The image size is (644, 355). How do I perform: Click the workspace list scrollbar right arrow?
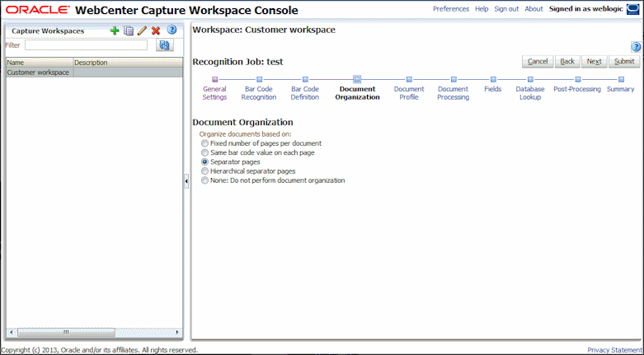pyautogui.click(x=177, y=332)
